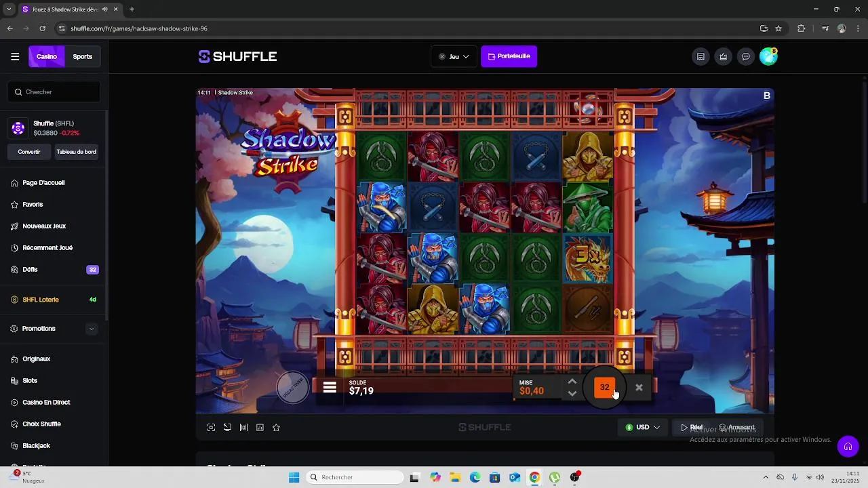This screenshot has height=488, width=868.
Task: Open the tab search dropdown arrow
Action: [x=8, y=9]
